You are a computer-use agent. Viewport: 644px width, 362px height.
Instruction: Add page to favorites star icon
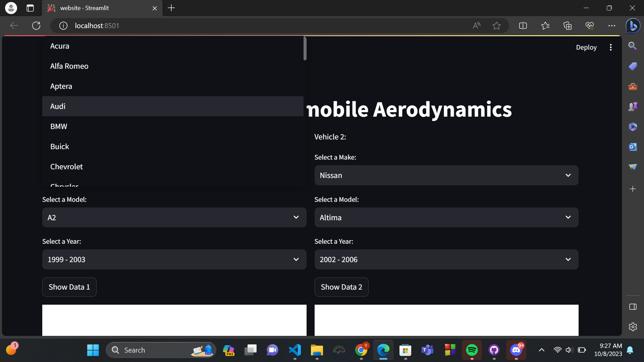[496, 25]
